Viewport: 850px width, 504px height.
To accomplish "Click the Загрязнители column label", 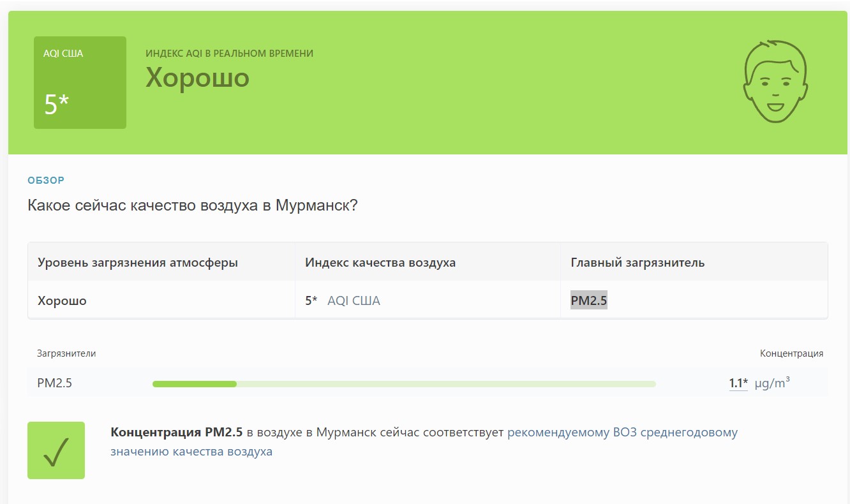I will (66, 353).
